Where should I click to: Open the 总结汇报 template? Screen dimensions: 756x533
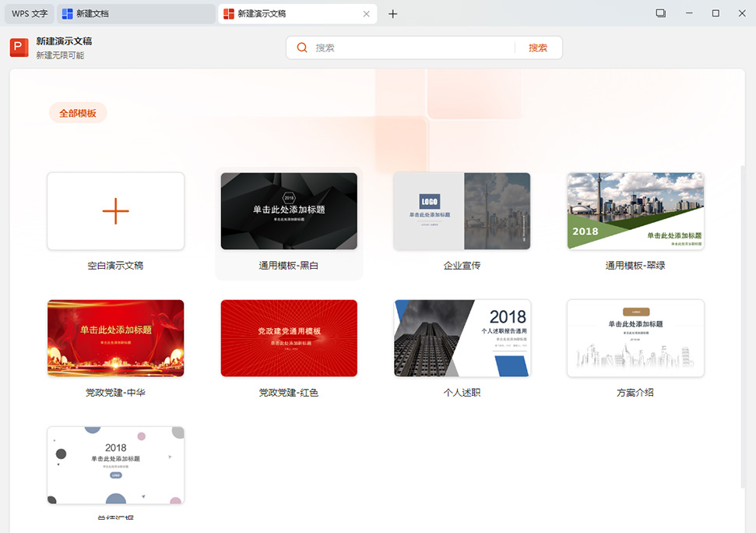[x=115, y=464]
